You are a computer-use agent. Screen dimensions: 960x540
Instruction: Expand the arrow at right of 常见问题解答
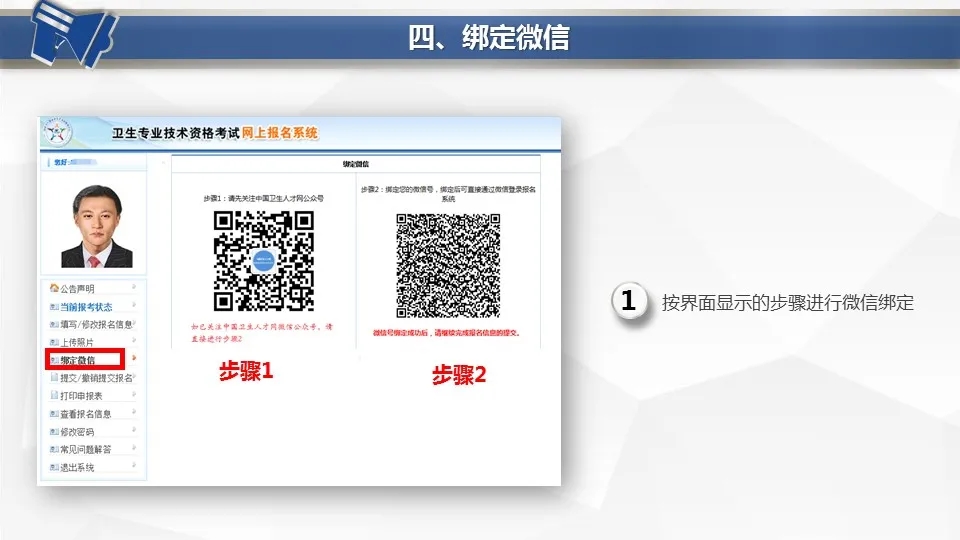click(x=133, y=447)
